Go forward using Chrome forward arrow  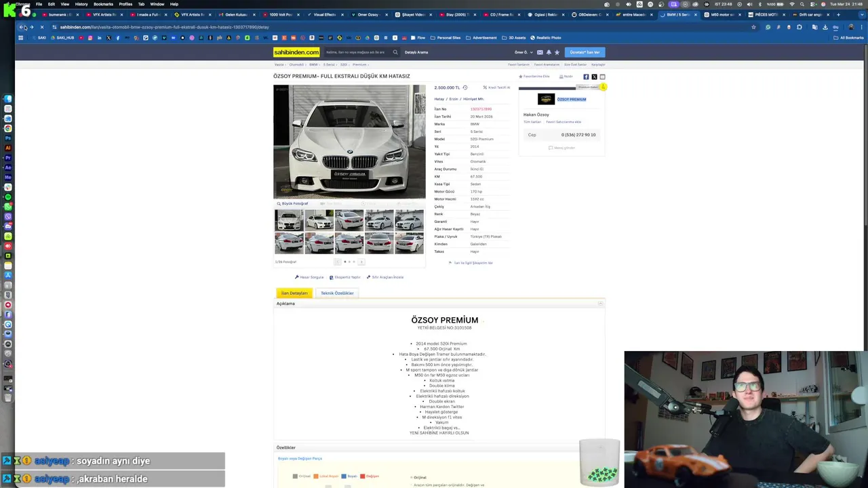coord(31,27)
